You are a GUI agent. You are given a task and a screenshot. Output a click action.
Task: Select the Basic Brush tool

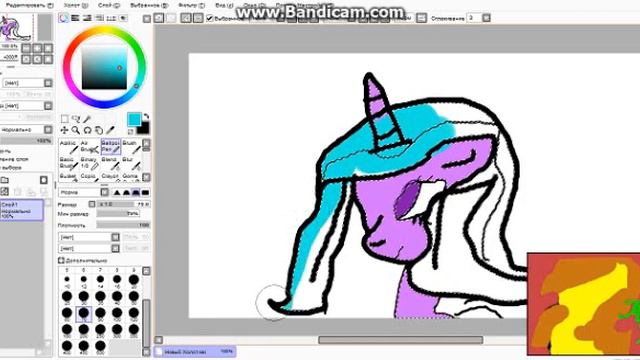(69, 163)
